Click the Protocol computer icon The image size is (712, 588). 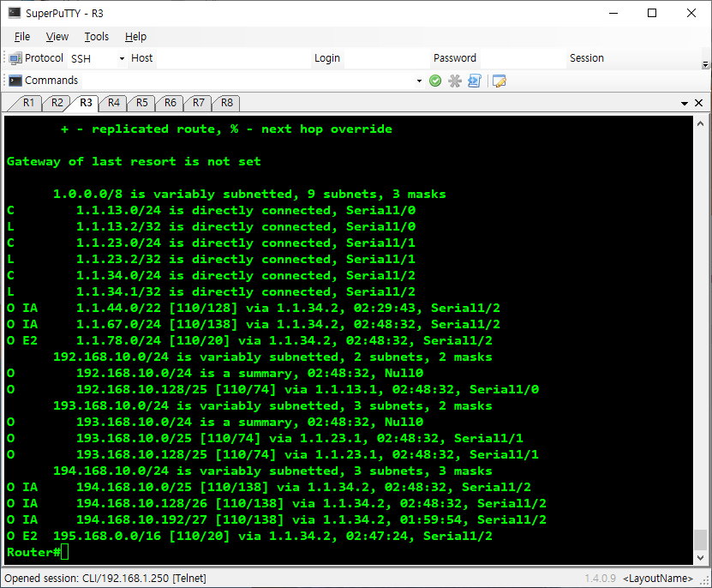[15, 58]
